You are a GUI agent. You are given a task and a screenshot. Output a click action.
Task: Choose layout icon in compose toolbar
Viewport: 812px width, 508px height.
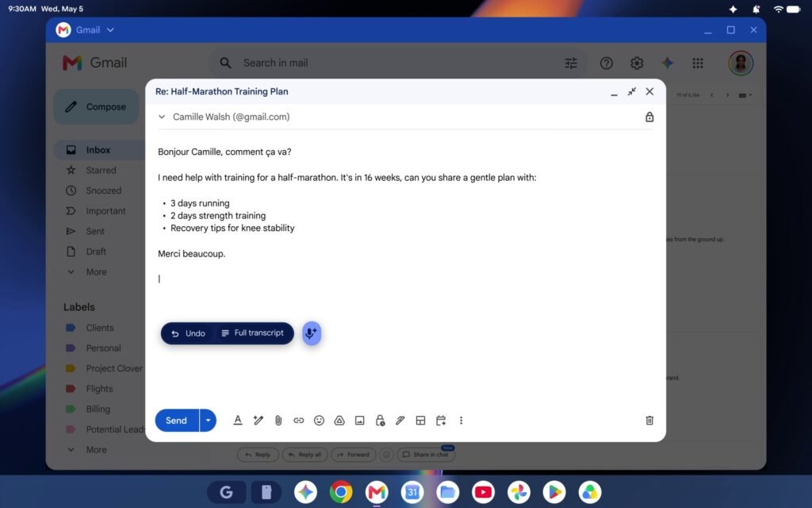click(x=420, y=421)
